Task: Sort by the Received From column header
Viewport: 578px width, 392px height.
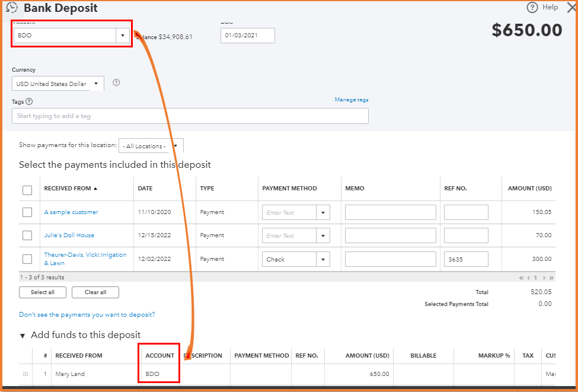Action: coord(71,189)
